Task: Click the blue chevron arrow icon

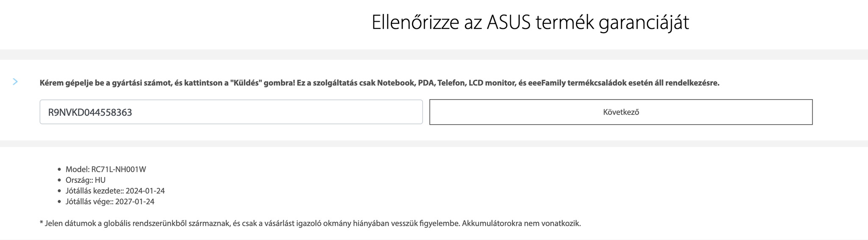Action: [x=15, y=82]
